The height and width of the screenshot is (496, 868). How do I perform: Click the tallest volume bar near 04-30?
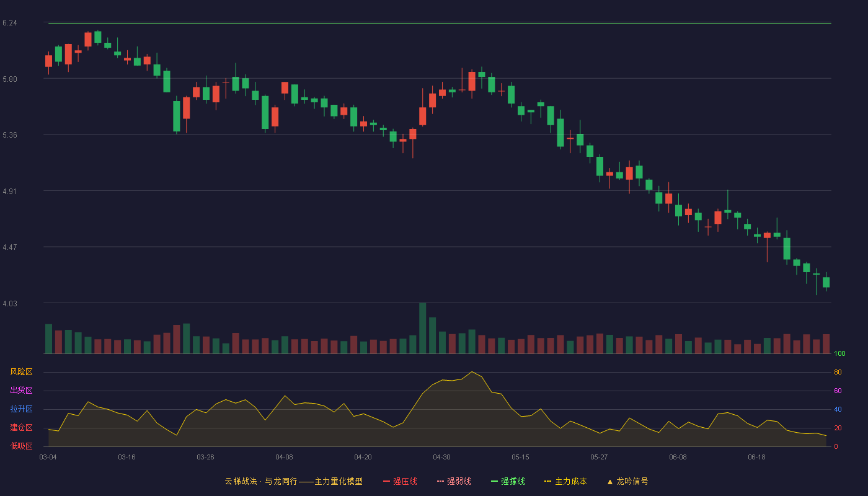(423, 328)
